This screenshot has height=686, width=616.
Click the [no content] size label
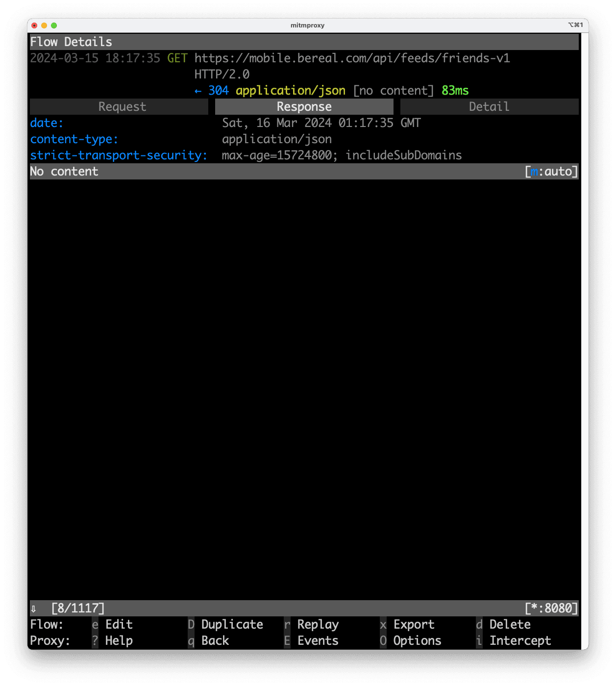(x=394, y=90)
